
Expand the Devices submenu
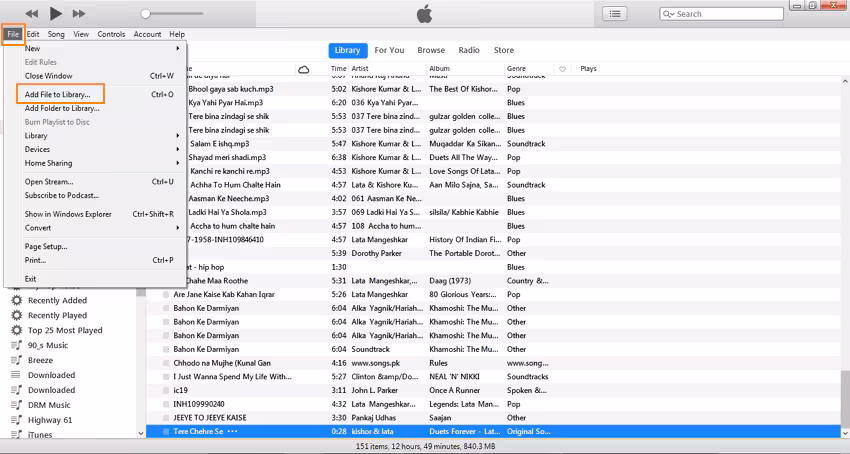point(95,149)
